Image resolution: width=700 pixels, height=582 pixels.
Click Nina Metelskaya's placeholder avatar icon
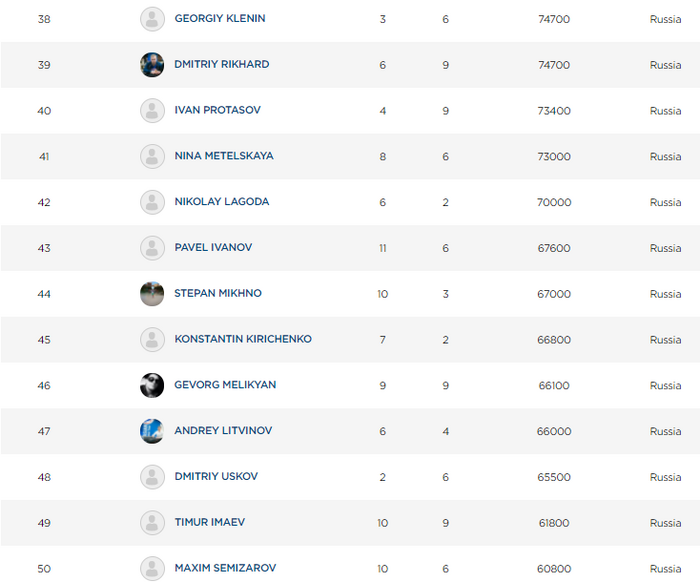coord(152,156)
